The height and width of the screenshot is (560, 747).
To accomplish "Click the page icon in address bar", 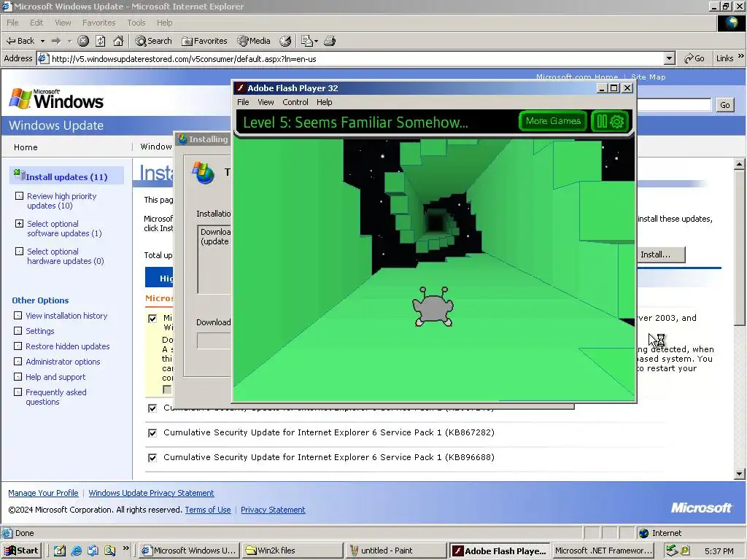I will (x=43, y=58).
